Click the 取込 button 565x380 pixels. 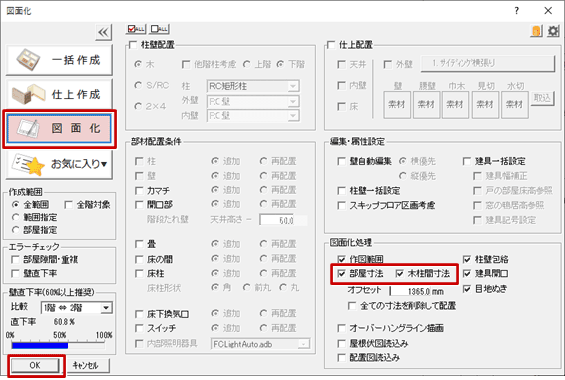(542, 98)
